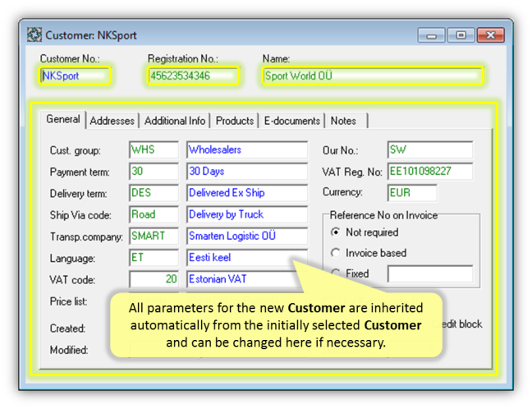Click the Ship Via code field Road
Image resolution: width=532 pixels, height=409 pixels.
[x=154, y=214]
